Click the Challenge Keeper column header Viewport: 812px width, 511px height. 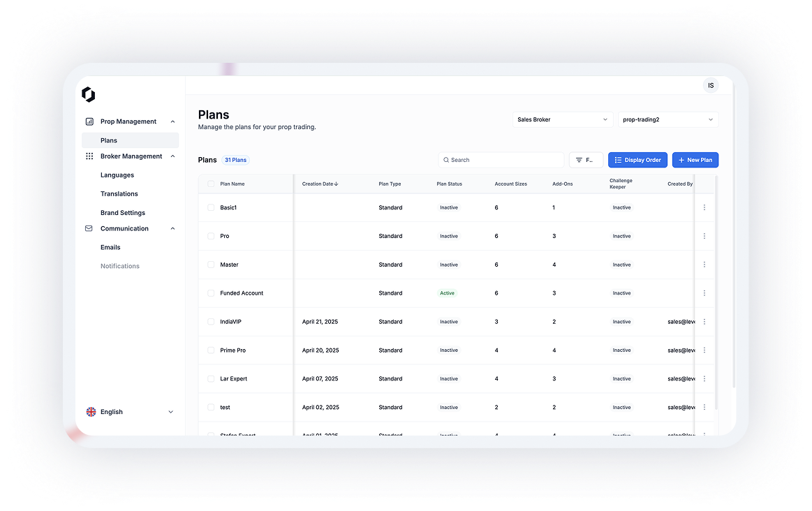[x=621, y=184]
